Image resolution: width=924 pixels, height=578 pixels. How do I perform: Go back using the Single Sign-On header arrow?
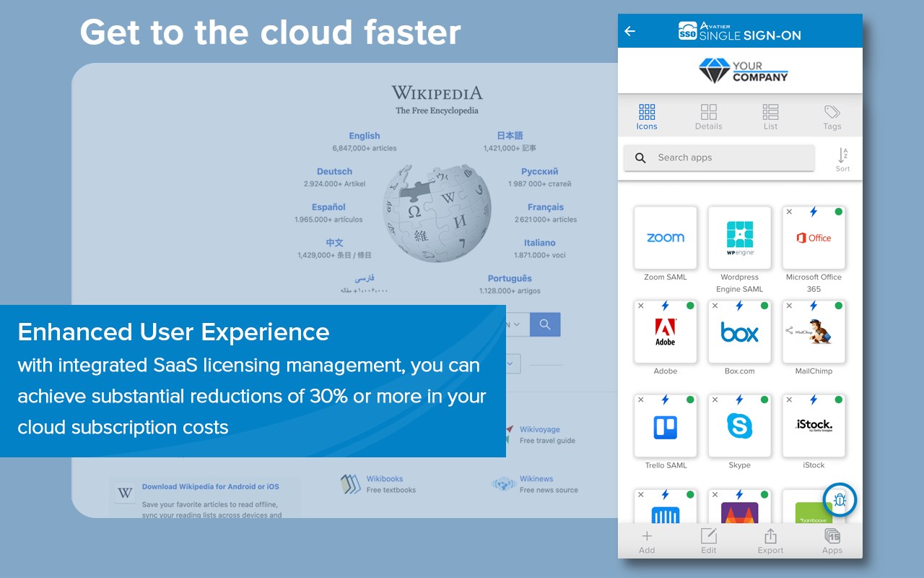tap(629, 31)
